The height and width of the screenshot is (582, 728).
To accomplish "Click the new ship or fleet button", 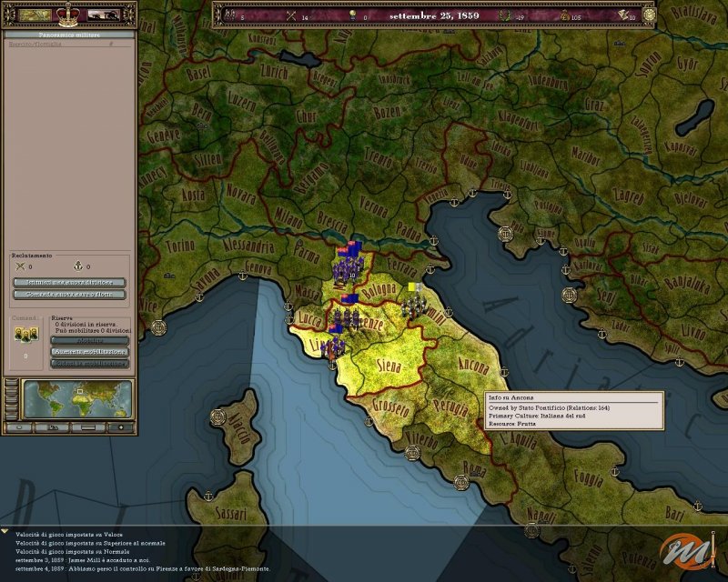I will pyautogui.click(x=69, y=295).
